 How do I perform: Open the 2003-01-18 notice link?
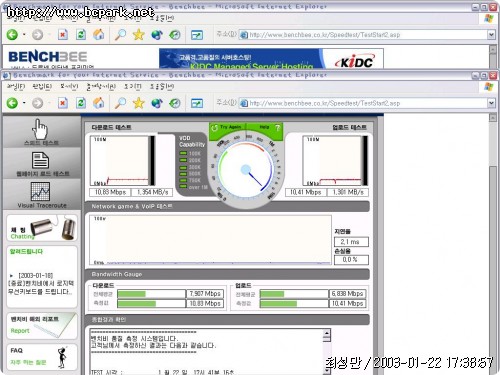[x=41, y=284]
